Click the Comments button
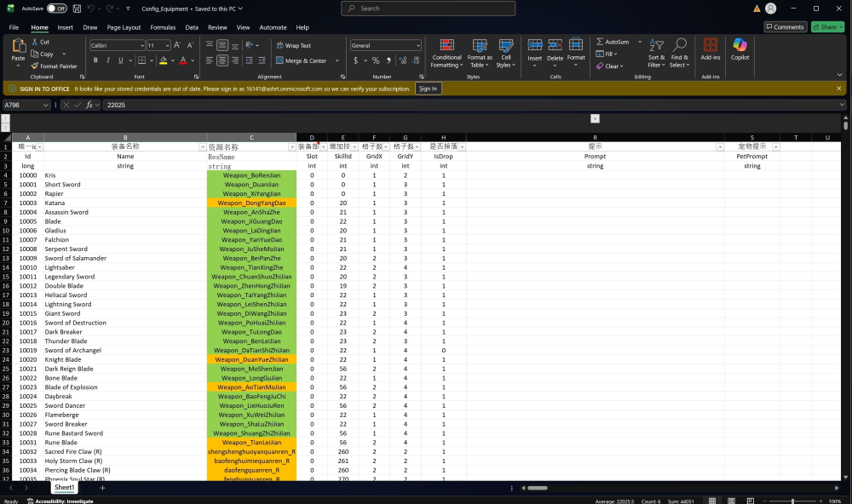The width and height of the screenshot is (852, 504). (784, 27)
